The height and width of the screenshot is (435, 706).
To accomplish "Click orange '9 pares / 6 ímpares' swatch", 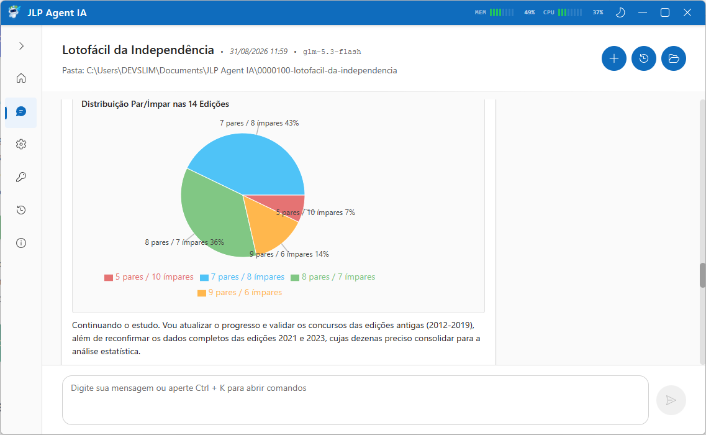I will click(x=202, y=293).
